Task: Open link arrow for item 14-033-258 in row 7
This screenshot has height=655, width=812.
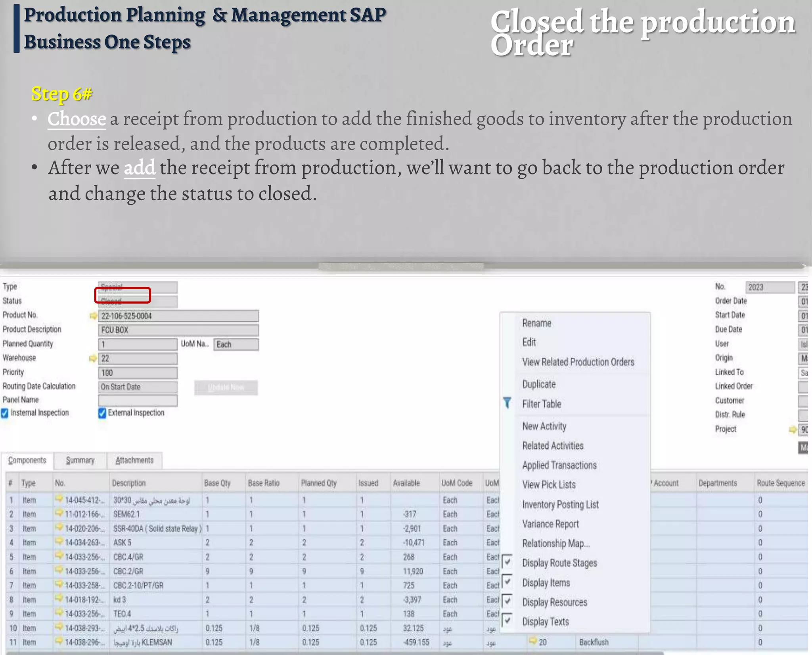Action: (59, 585)
